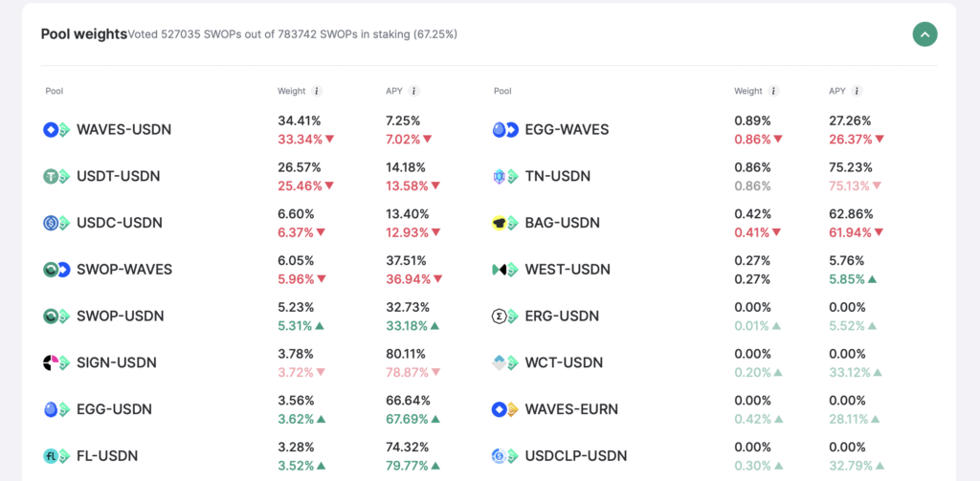Click the 79.77% predicted APY of FL-USDN
The height and width of the screenshot is (481, 980).
[408, 466]
